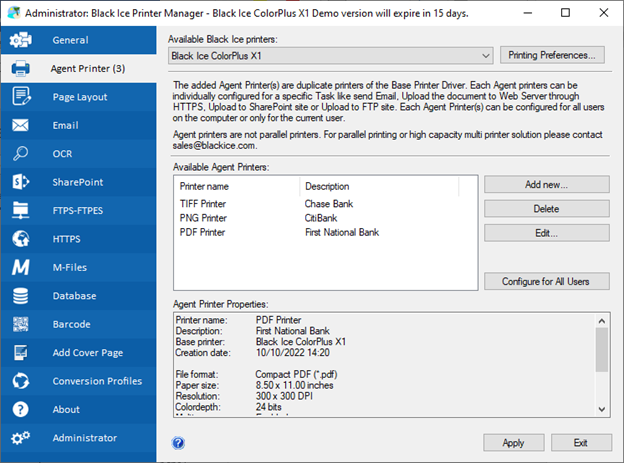This screenshot has height=463, width=624.
Task: Open help via blue question mark icon
Action: 178,443
